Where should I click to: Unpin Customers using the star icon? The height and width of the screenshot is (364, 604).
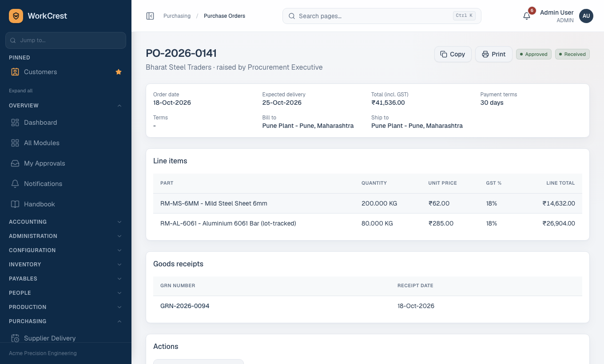[119, 72]
